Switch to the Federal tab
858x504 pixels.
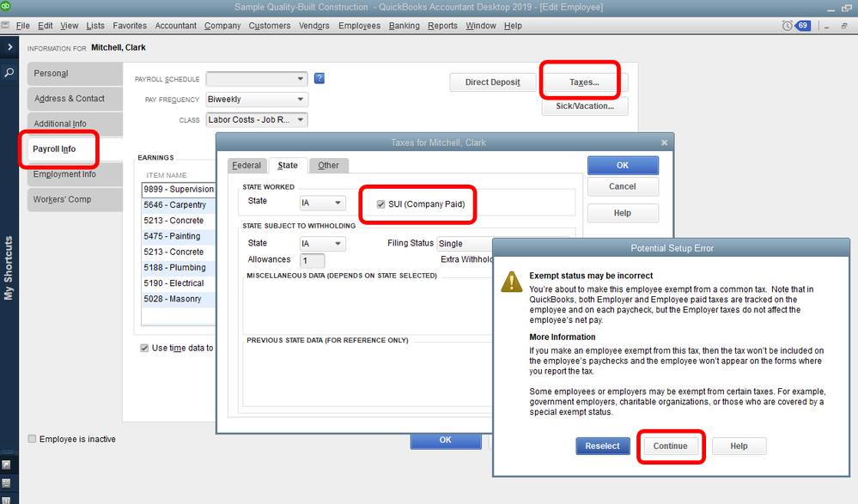[x=246, y=165]
